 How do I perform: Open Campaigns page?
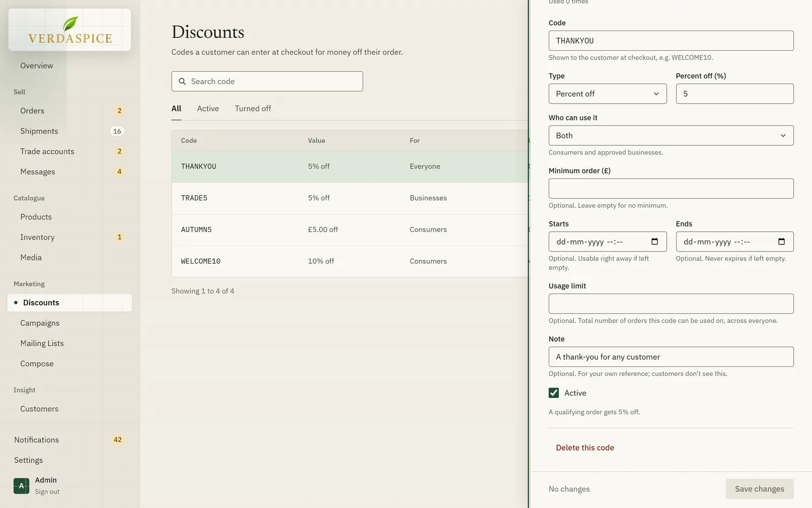click(70, 323)
